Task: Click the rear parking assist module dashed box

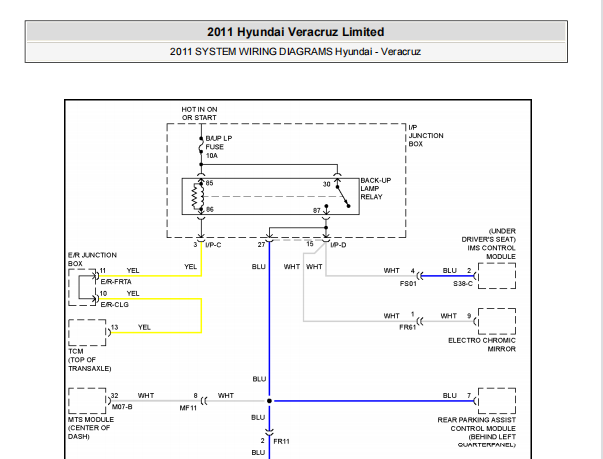Action: click(x=497, y=401)
